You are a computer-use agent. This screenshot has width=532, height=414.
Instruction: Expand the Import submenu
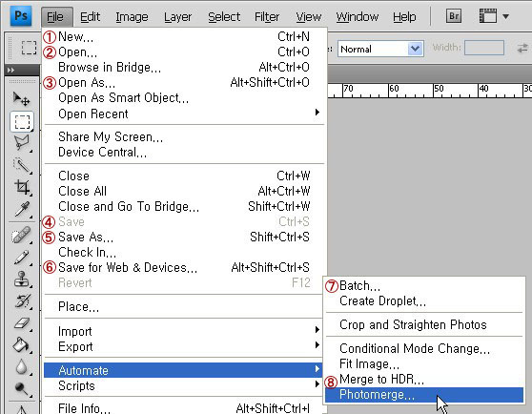(184, 331)
